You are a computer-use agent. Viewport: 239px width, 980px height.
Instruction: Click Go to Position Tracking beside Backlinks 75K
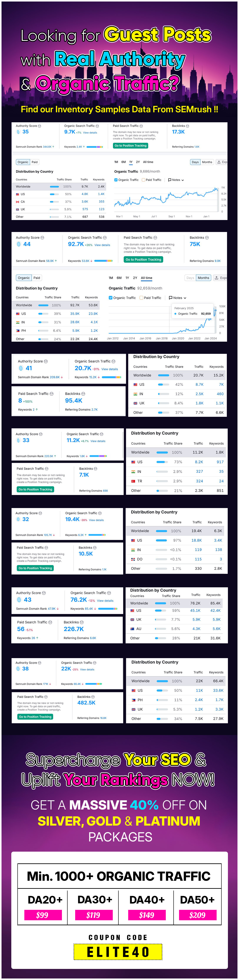(143, 260)
